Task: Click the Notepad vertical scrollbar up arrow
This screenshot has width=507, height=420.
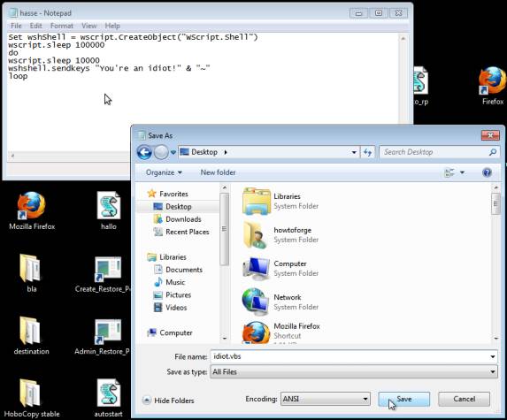Action: [403, 38]
